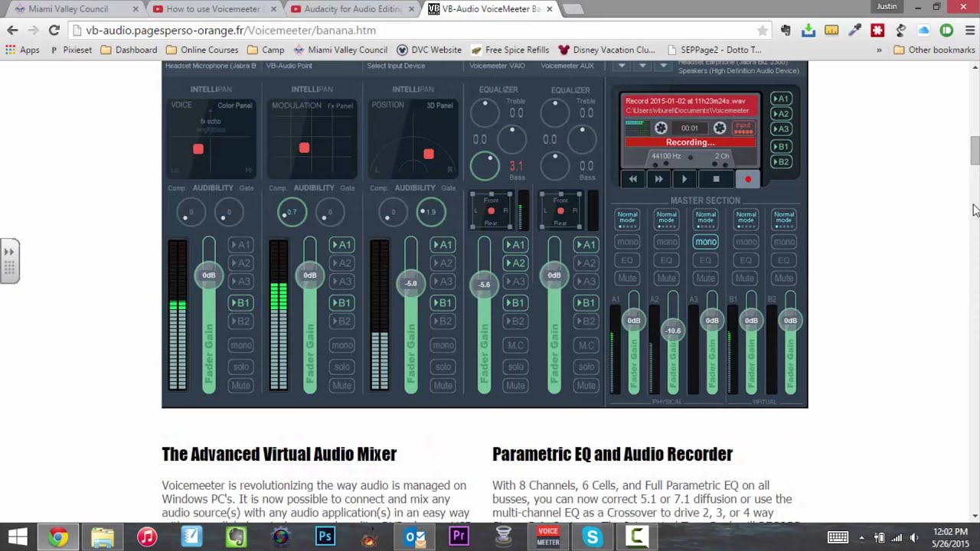
Task: Mute the Headset Microphone strip
Action: click(240, 386)
